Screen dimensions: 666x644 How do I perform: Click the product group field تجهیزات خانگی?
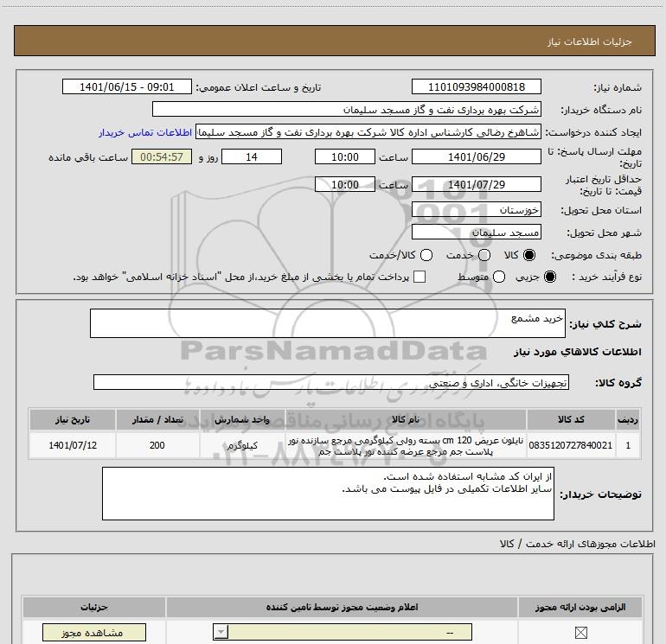331,382
